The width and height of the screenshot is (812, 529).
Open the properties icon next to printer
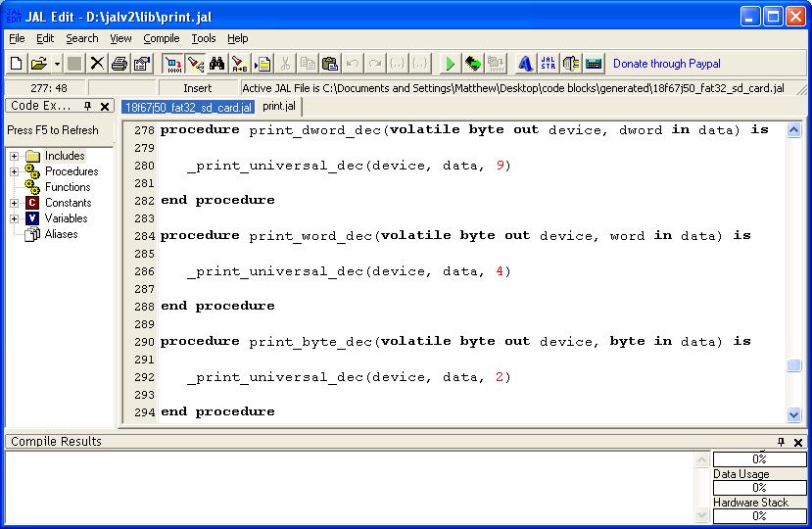(142, 64)
